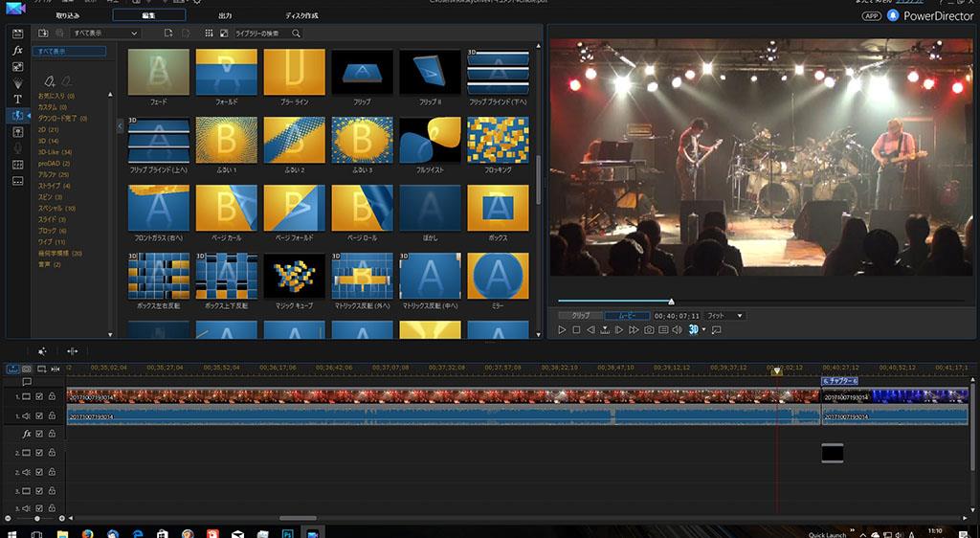
Task: Click the add new tag icon
Action: tap(50, 81)
